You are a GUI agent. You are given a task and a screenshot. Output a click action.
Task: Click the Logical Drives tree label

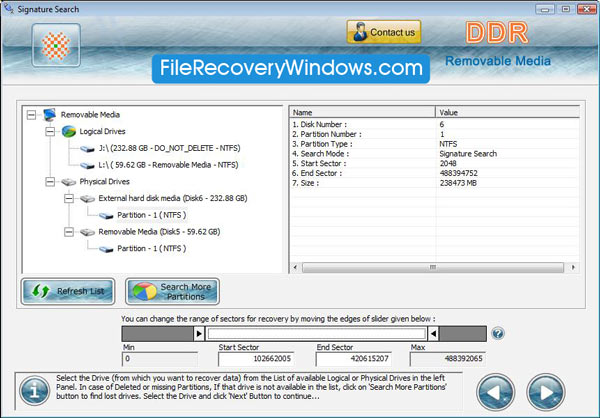pyautogui.click(x=102, y=131)
